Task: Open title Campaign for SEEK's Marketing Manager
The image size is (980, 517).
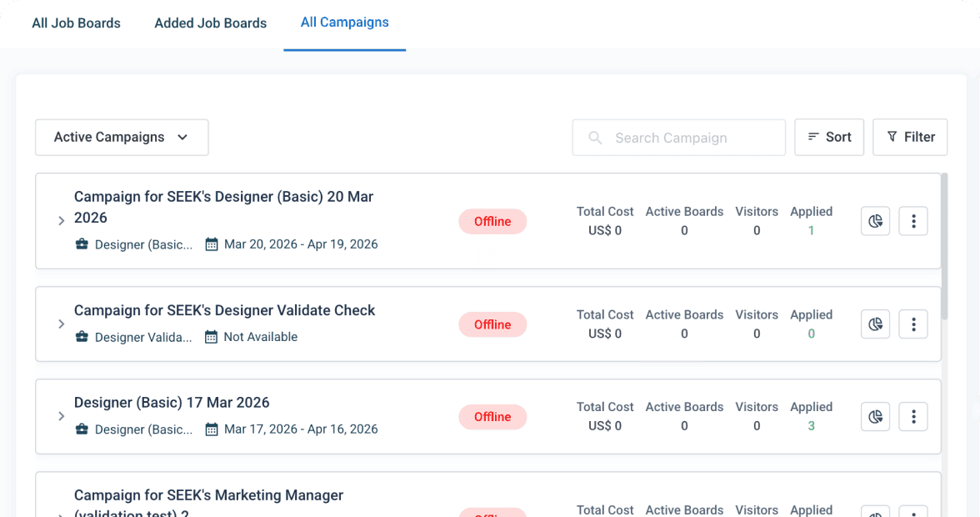Action: tap(208, 504)
